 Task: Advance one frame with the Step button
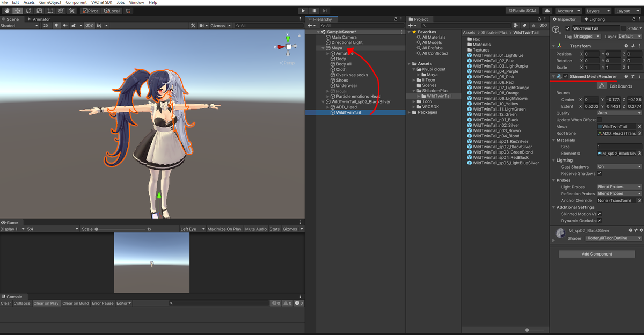tap(326, 11)
